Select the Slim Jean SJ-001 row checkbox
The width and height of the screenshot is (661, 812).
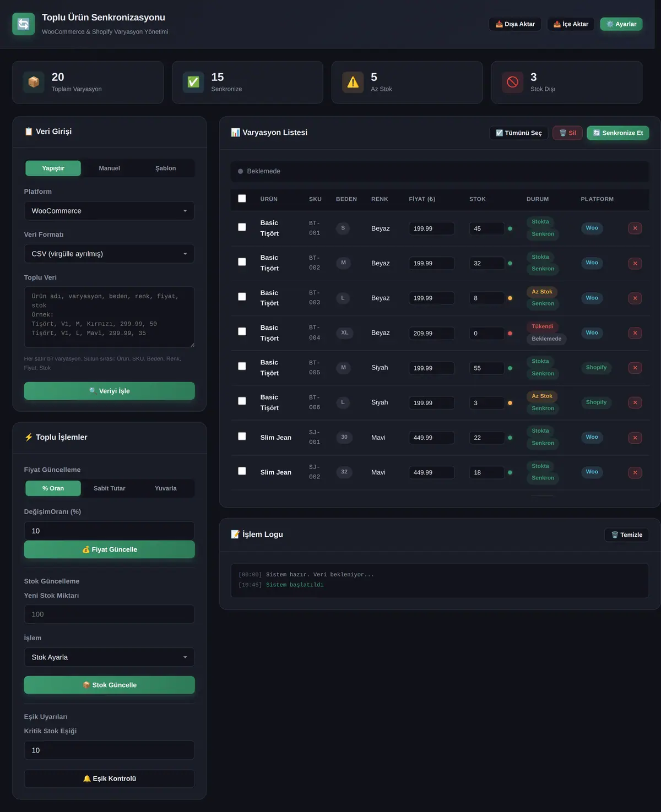point(242,436)
